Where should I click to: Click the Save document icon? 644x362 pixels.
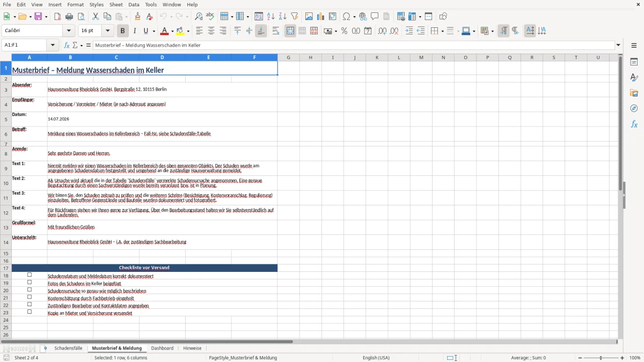click(x=38, y=17)
